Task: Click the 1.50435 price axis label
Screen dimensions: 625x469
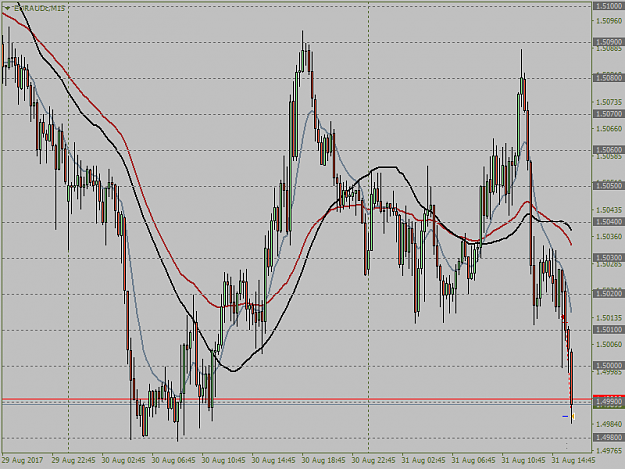Action: [609, 210]
